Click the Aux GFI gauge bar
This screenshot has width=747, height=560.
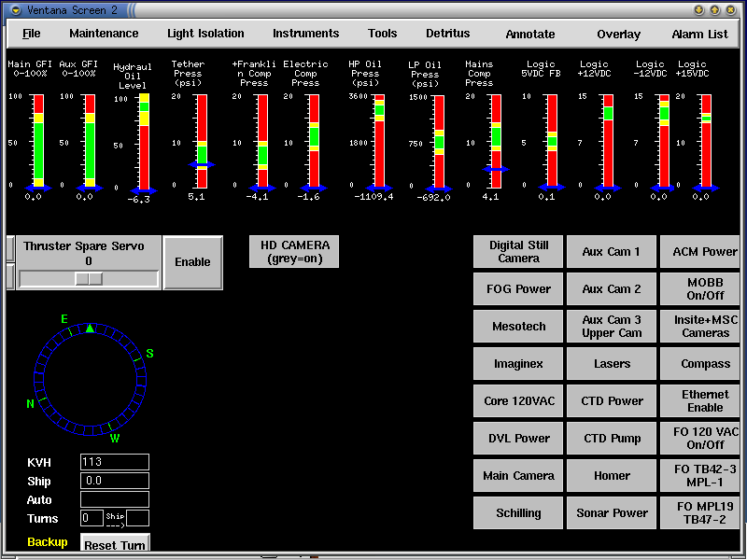pyautogui.click(x=90, y=141)
